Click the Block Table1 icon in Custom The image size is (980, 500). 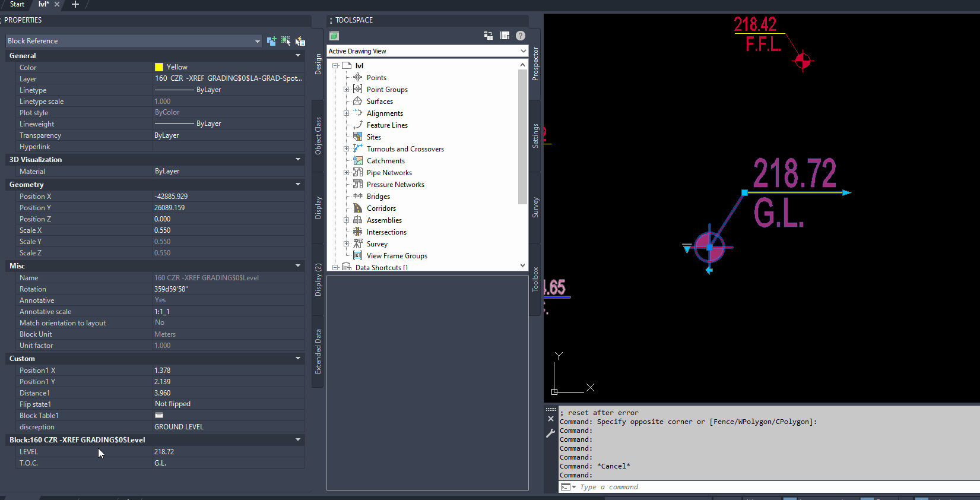159,416
